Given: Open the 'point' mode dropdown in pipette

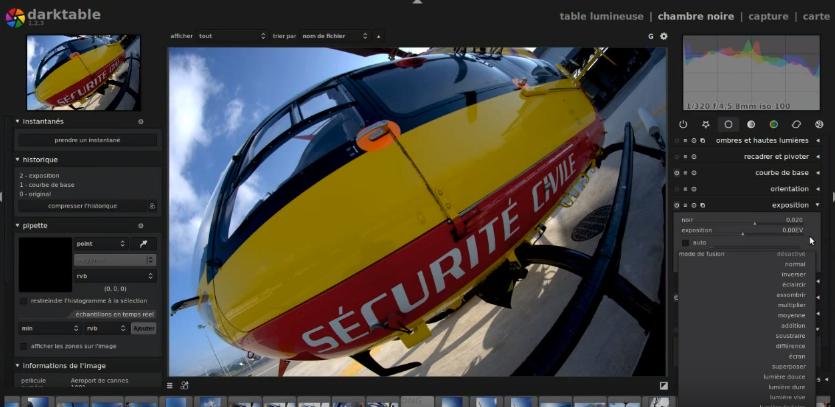Looking at the screenshot, I should [100, 243].
